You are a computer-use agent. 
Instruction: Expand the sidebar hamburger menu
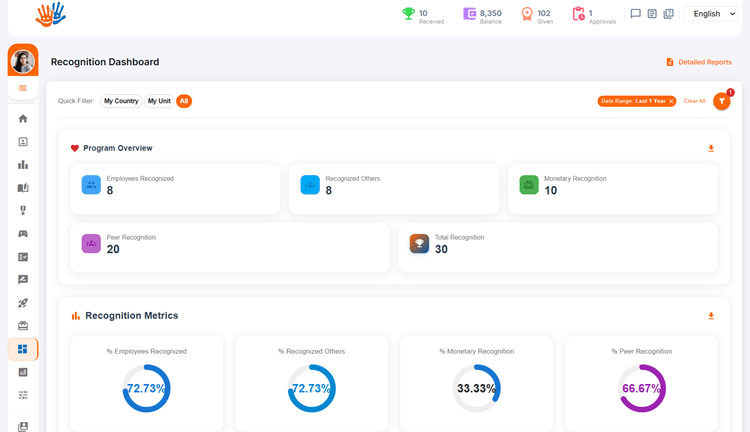click(x=22, y=88)
